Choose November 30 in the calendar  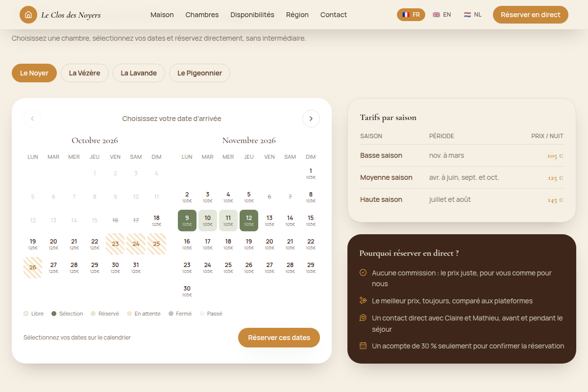pos(187,291)
